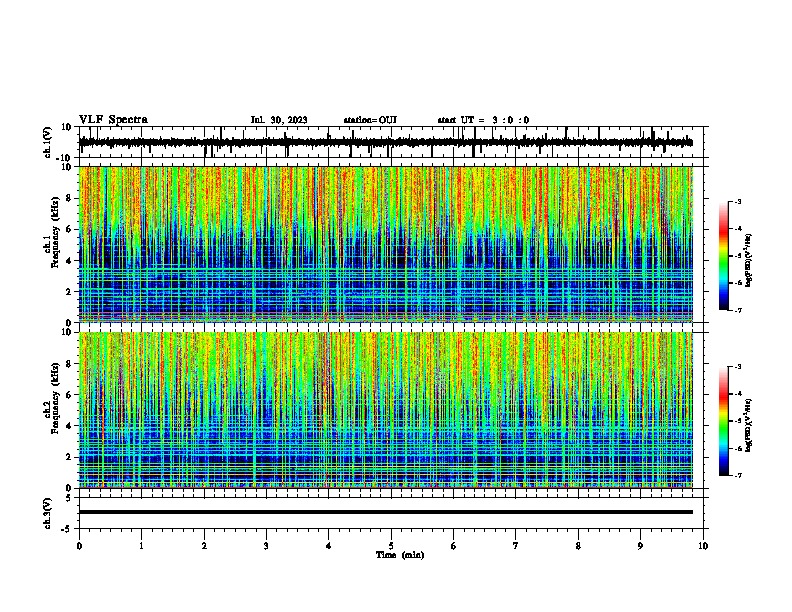
Task: Click time axis tick label 3
Action: tap(266, 546)
